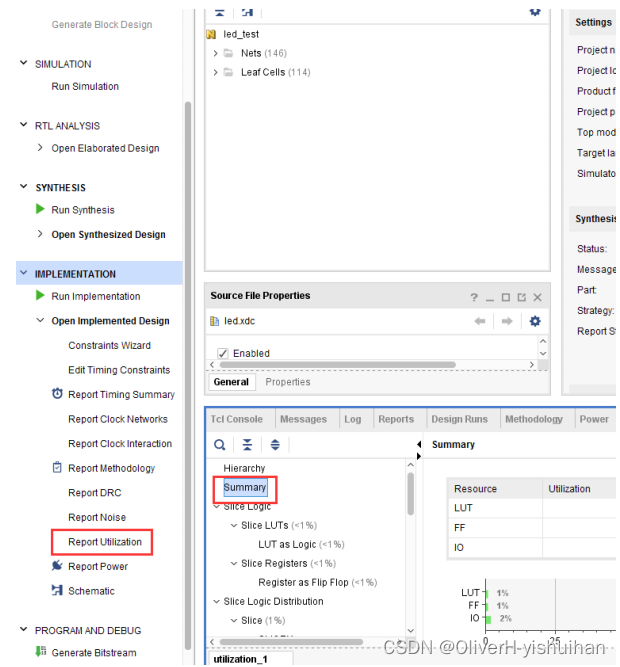Click Report Utilization in Flow Navigator

point(105,542)
